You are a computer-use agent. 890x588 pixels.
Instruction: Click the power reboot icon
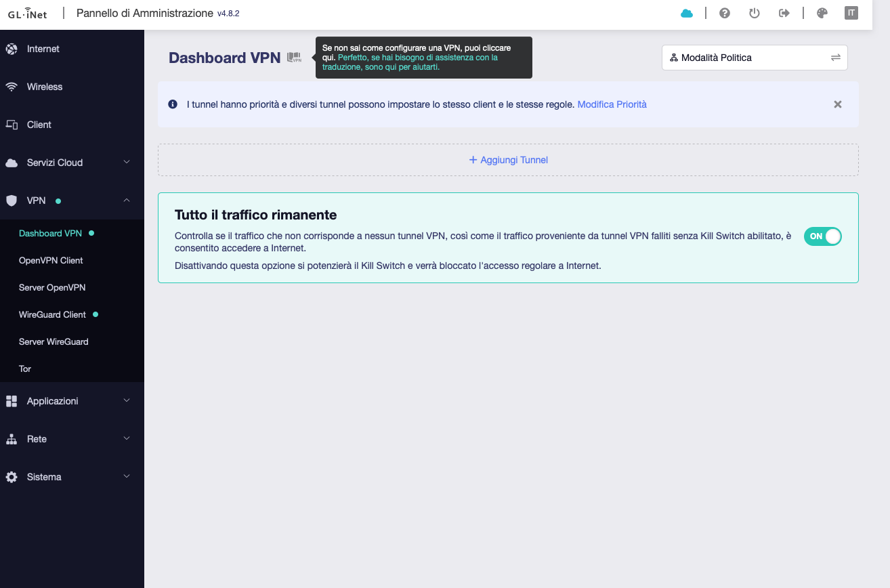pos(754,14)
